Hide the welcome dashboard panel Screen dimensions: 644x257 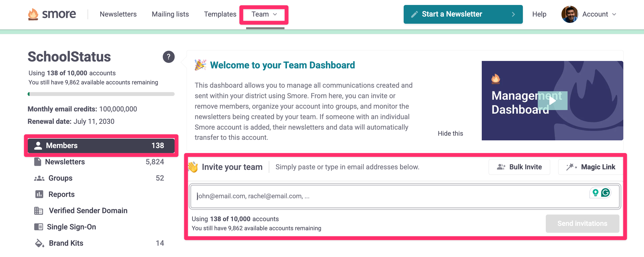(x=450, y=133)
